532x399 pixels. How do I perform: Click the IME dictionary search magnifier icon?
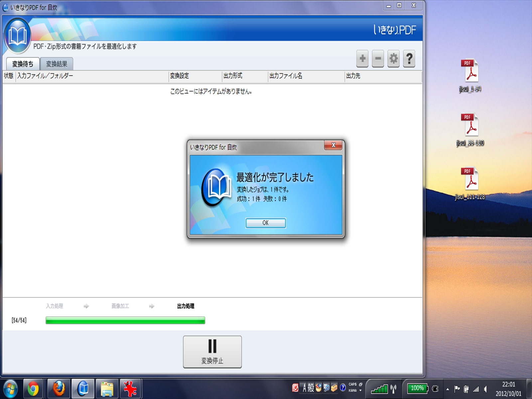(x=327, y=388)
